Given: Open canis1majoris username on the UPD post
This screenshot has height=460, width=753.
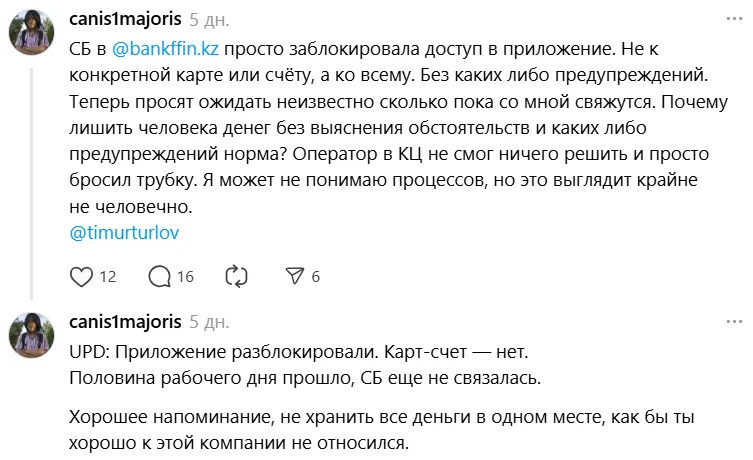Looking at the screenshot, I should tap(126, 321).
